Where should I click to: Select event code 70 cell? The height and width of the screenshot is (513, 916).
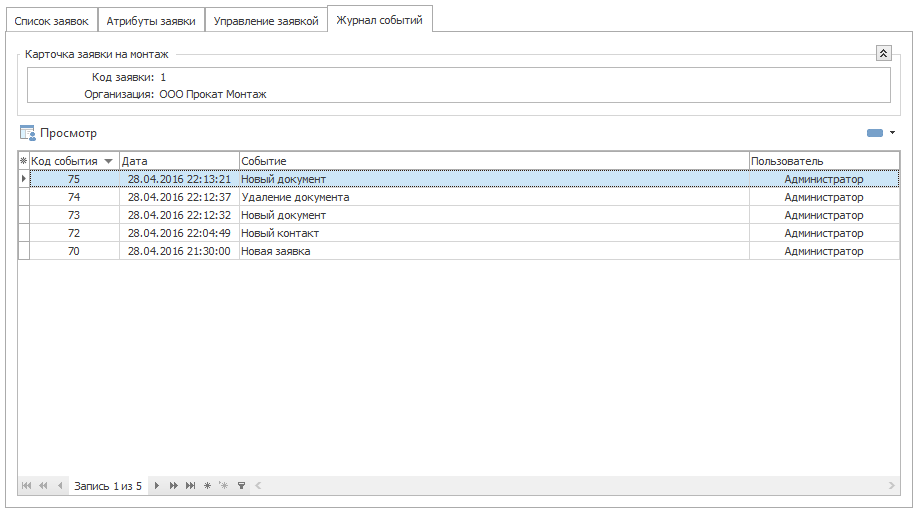pos(74,251)
